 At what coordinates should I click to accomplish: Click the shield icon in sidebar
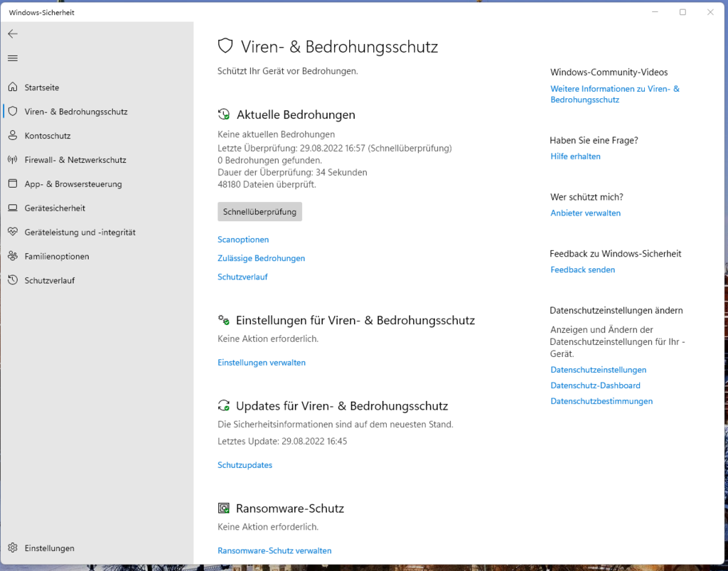coord(13,111)
